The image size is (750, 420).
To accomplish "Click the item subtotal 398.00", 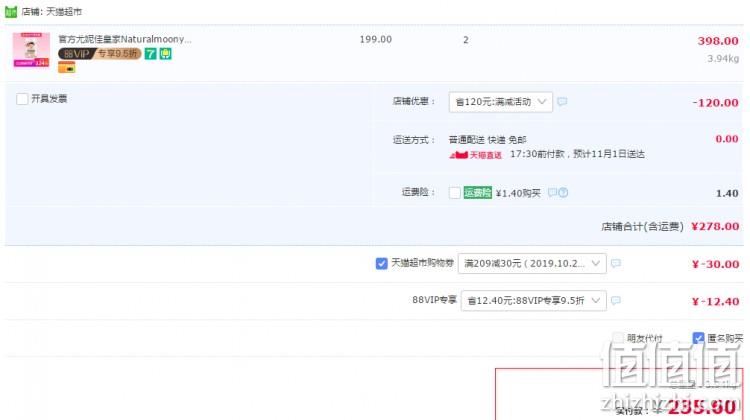I will click(717, 41).
